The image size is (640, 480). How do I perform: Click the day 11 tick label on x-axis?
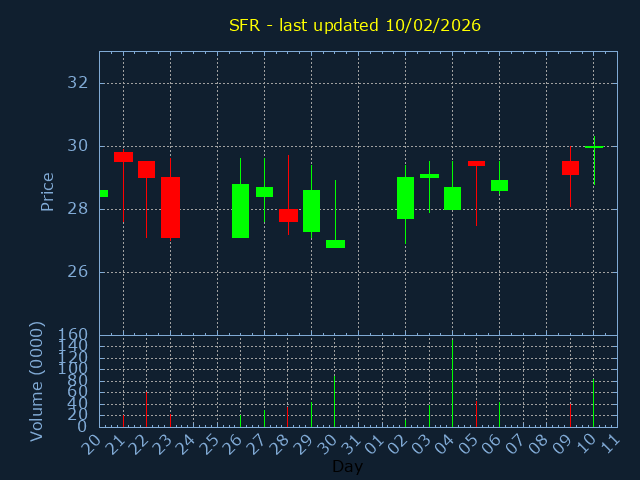[x=610, y=442]
